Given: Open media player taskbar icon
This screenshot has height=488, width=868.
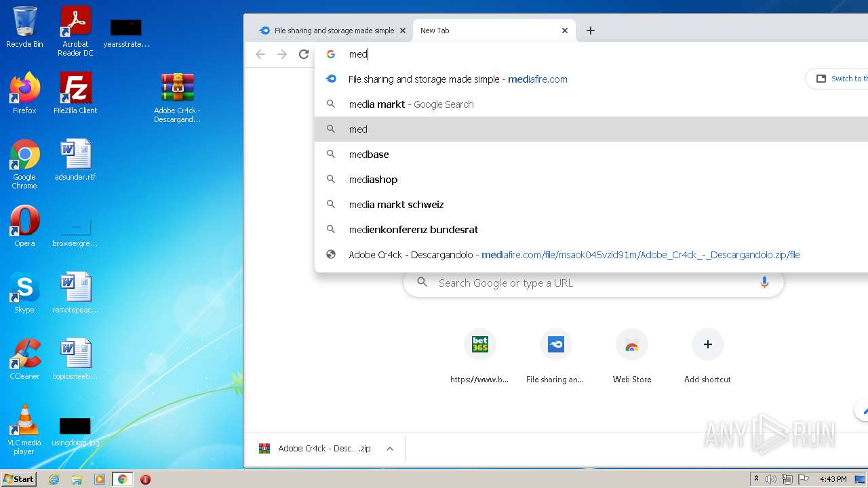Looking at the screenshot, I should coord(100,479).
